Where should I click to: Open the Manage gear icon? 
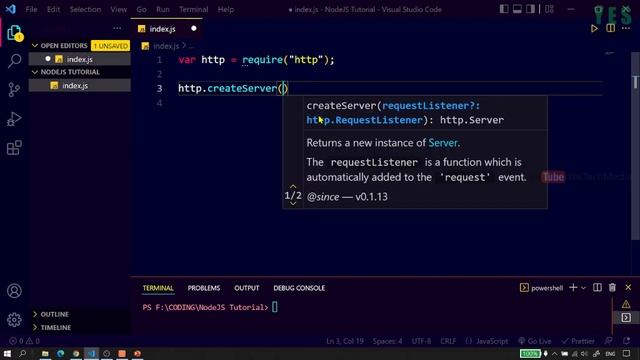click(14, 320)
